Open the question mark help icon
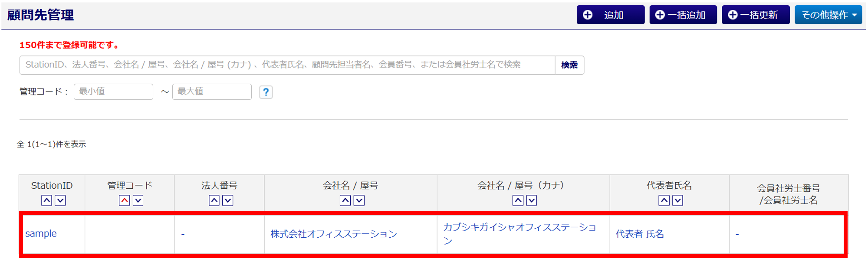Image resolution: width=868 pixels, height=272 pixels. tap(266, 92)
